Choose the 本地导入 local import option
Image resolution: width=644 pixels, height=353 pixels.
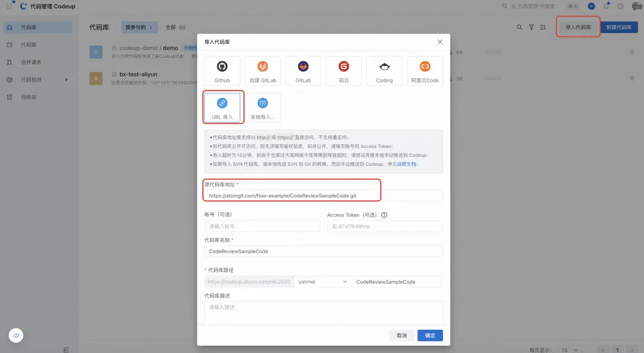click(x=262, y=108)
